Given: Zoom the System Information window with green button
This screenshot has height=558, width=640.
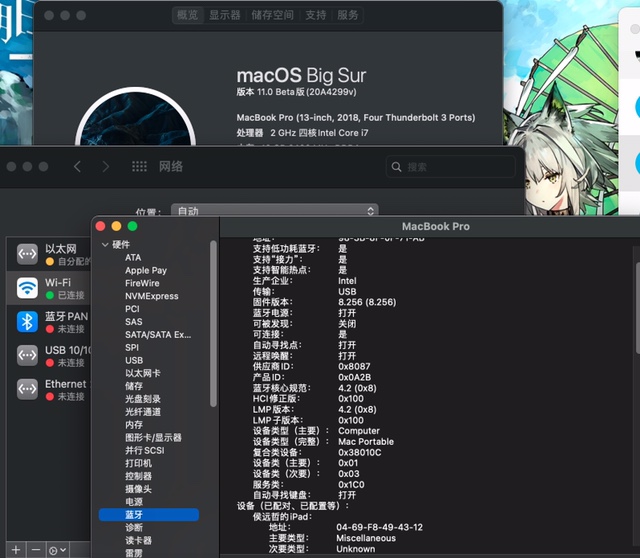Looking at the screenshot, I should (x=132, y=226).
